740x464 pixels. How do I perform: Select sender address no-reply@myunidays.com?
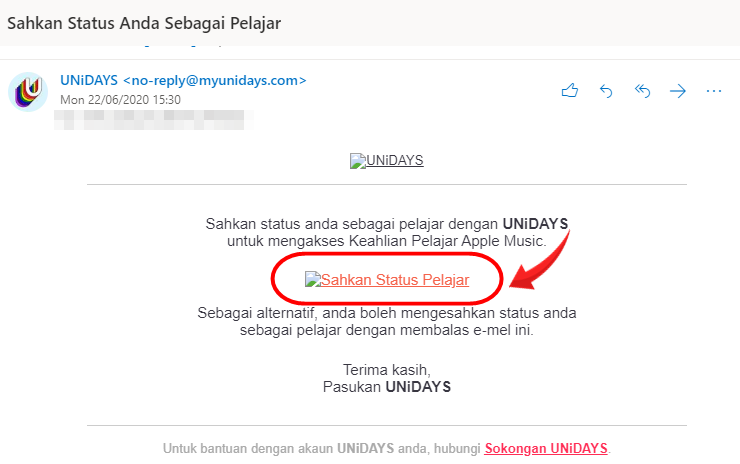pyautogui.click(x=215, y=81)
